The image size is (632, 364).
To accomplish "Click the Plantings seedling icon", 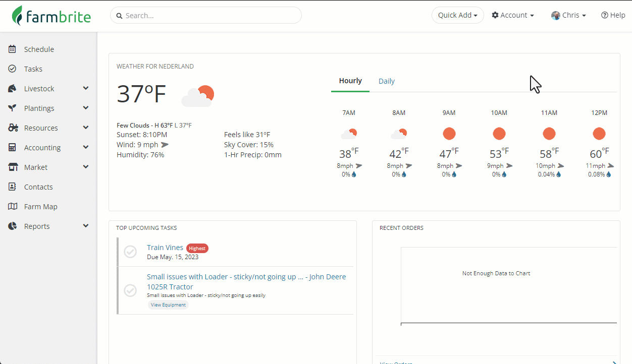I will pos(13,108).
